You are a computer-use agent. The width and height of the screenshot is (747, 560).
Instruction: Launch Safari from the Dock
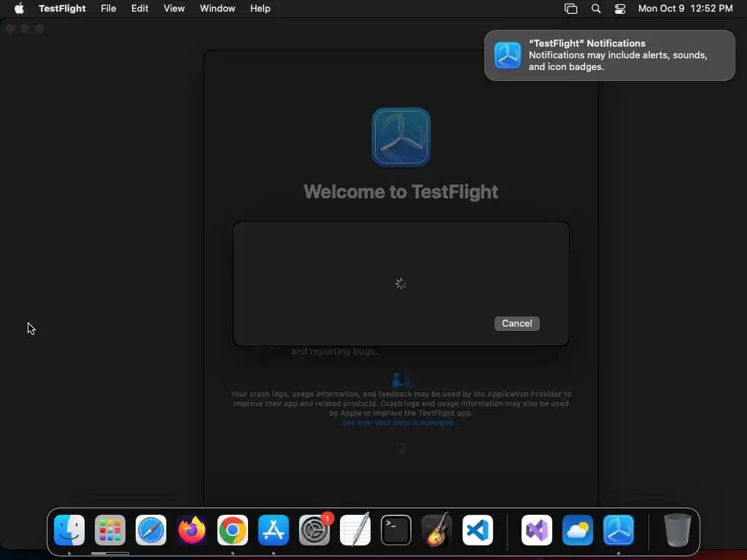tap(151, 529)
